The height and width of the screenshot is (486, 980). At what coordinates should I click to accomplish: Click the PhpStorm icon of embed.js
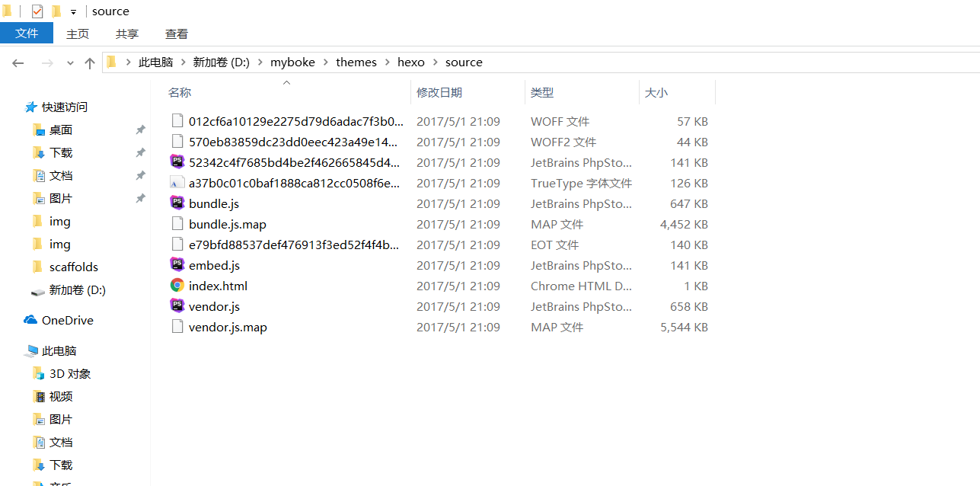point(177,265)
